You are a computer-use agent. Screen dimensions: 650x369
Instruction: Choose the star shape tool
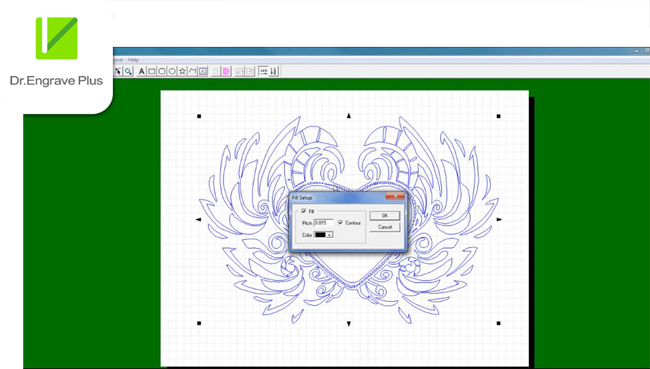pyautogui.click(x=182, y=71)
